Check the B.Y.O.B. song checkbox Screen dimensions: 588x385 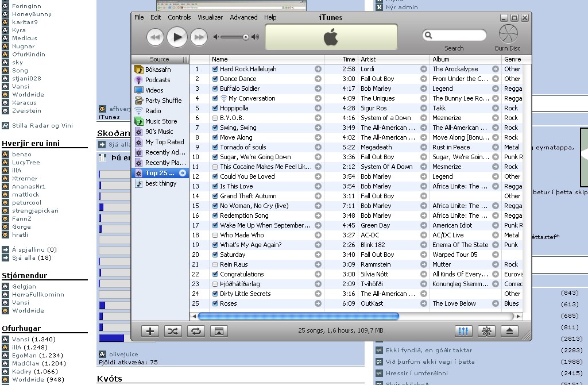click(x=215, y=118)
